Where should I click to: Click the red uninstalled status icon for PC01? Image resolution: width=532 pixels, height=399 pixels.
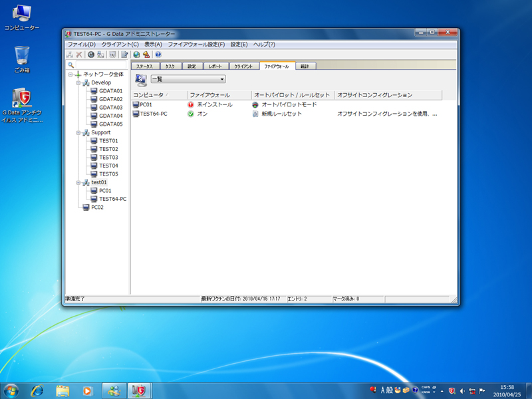click(x=191, y=104)
